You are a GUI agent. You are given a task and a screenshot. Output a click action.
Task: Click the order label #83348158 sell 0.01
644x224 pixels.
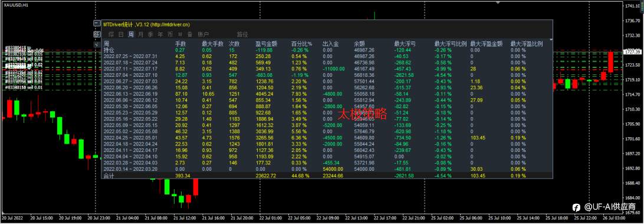(x=24, y=87)
